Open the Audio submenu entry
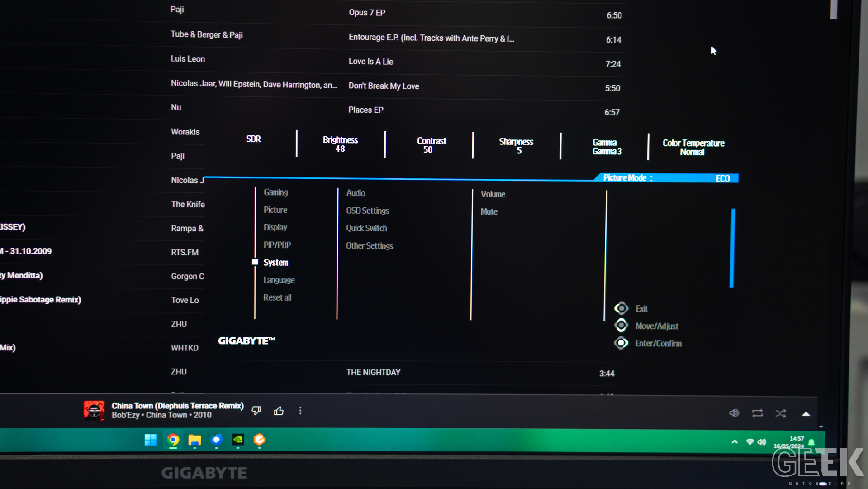 point(356,193)
